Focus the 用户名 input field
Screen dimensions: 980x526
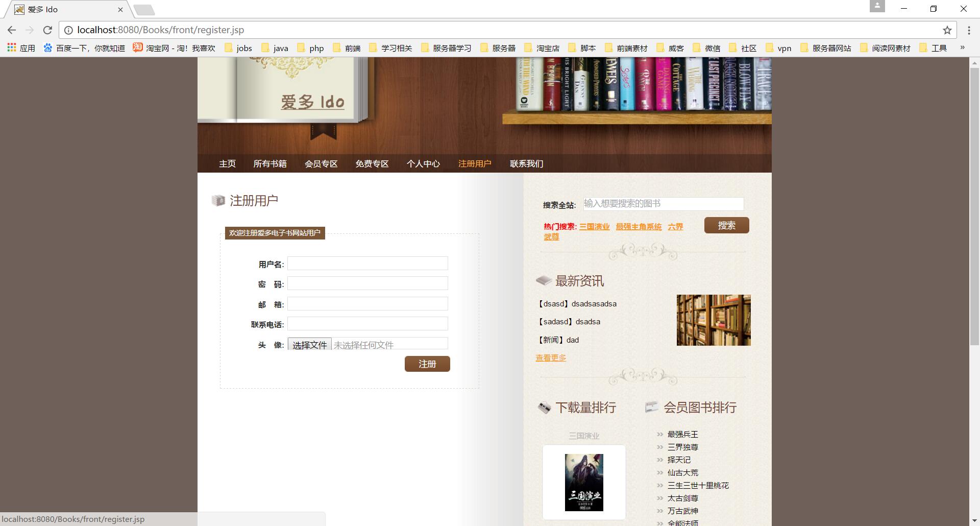(x=367, y=264)
